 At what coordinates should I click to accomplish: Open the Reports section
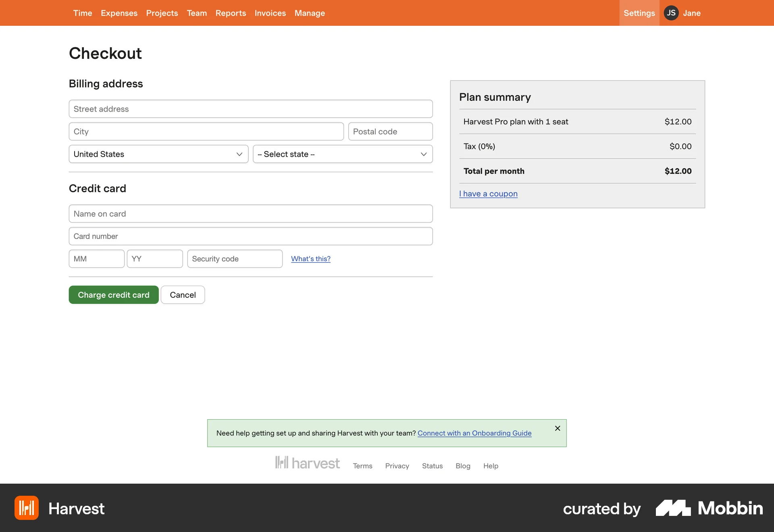(231, 13)
